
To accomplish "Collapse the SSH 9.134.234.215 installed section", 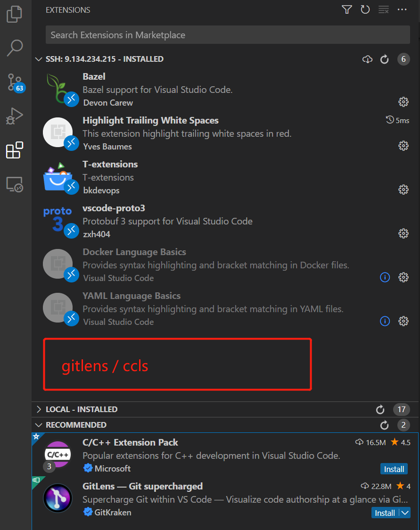I will click(x=38, y=59).
